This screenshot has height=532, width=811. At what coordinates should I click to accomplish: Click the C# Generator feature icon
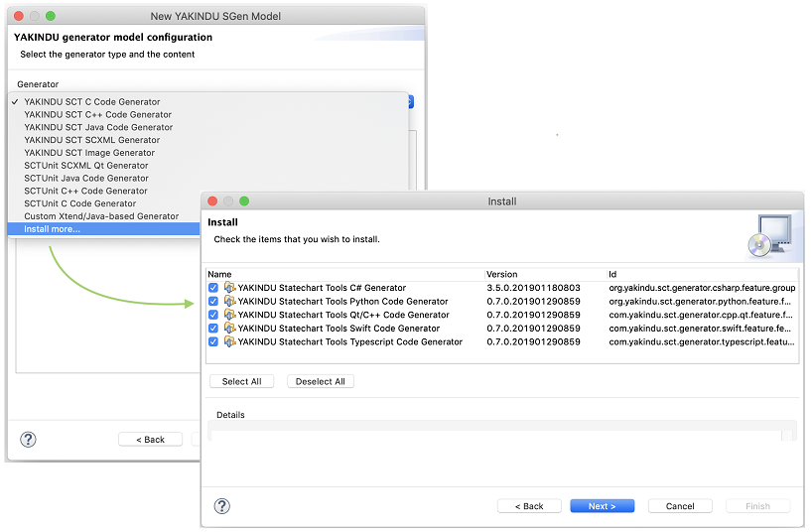click(x=229, y=288)
